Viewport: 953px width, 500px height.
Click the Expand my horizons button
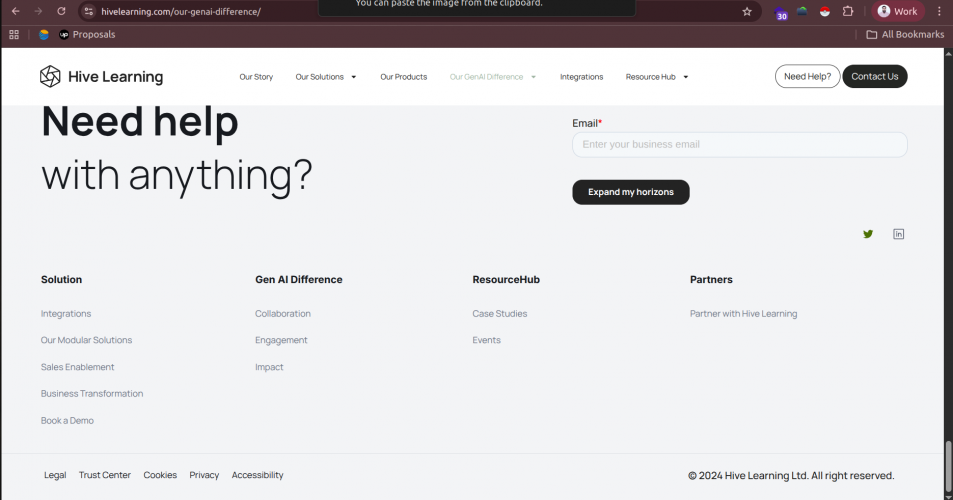click(x=631, y=192)
